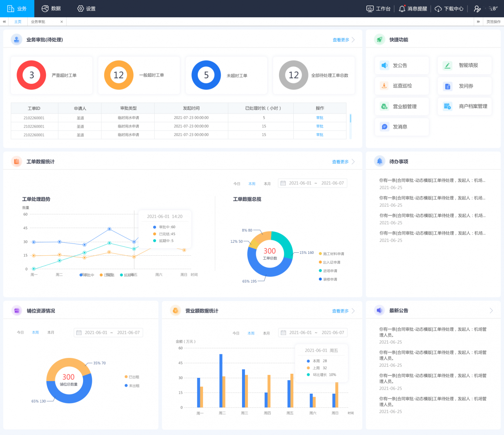Viewport: 504px width, 435px height.
Task: Open the 营业额数据统计 date range picker
Action: tap(313, 332)
